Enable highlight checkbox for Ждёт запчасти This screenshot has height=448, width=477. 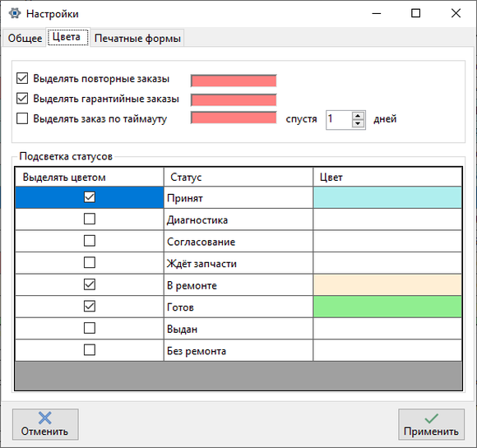coord(90,262)
